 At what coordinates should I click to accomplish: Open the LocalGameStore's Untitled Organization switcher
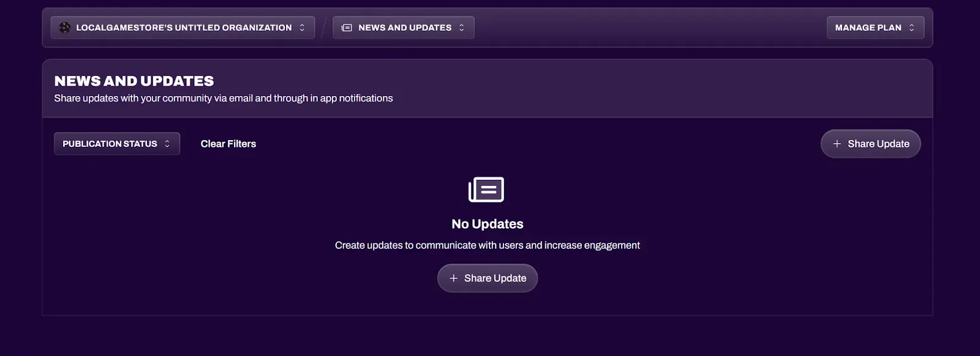(183, 28)
